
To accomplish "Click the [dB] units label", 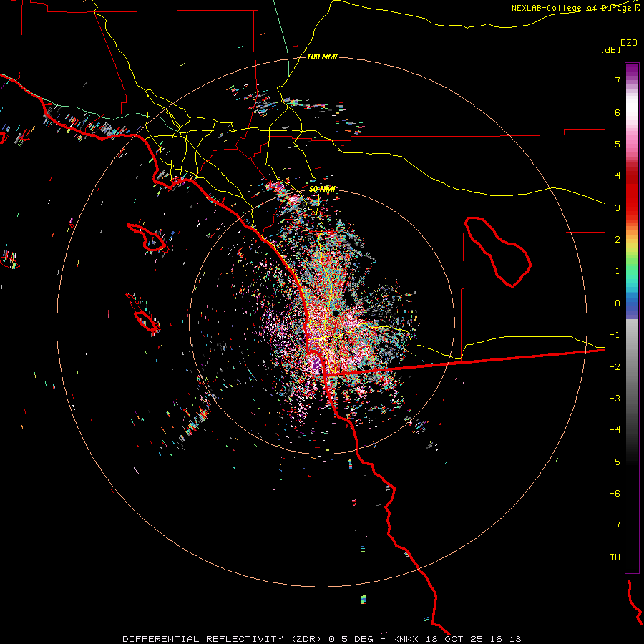I will (611, 49).
